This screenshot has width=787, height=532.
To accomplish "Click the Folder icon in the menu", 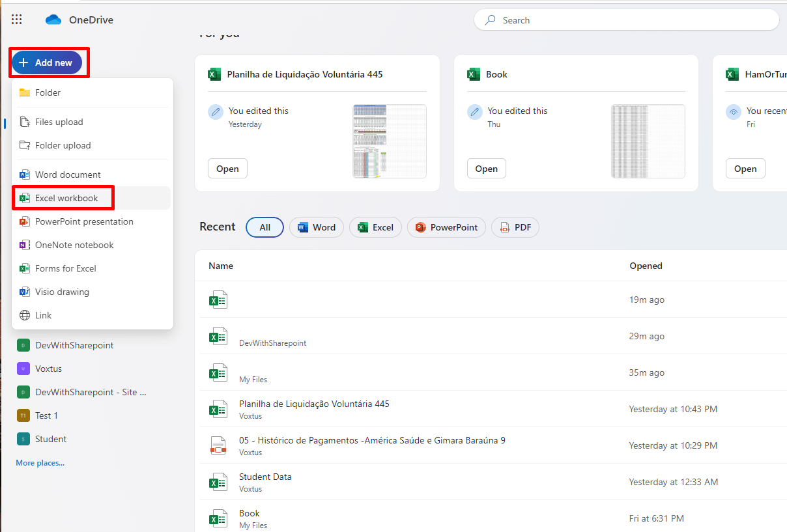I will [x=25, y=92].
